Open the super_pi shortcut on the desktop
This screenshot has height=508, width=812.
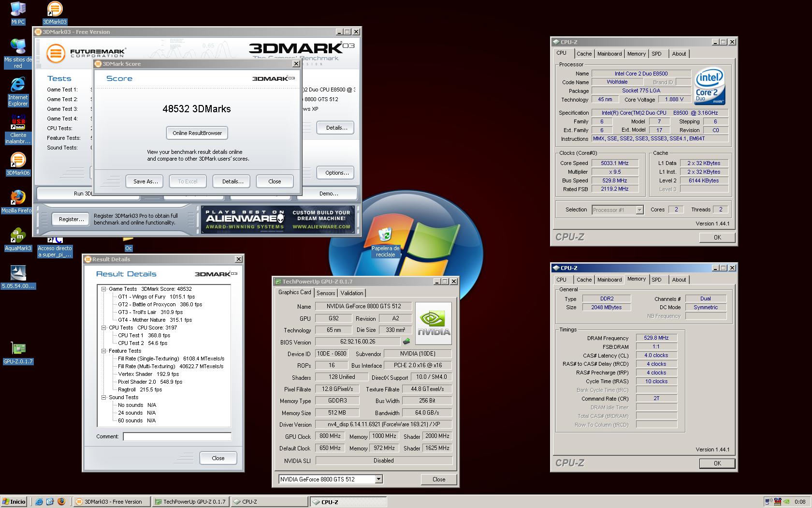pyautogui.click(x=55, y=247)
